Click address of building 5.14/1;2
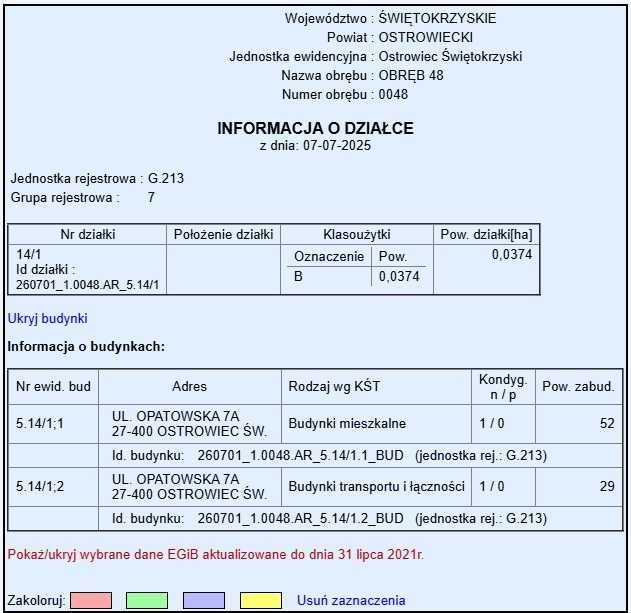 click(190, 486)
